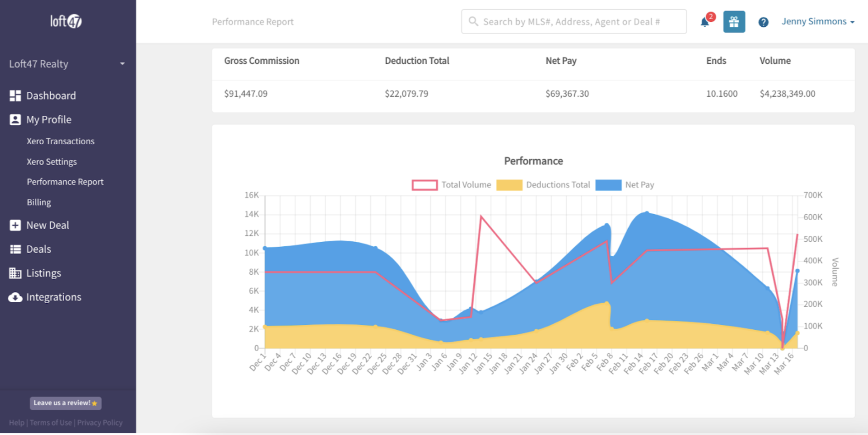Click the loft47 logo
This screenshot has height=435, width=868.
[x=66, y=21]
